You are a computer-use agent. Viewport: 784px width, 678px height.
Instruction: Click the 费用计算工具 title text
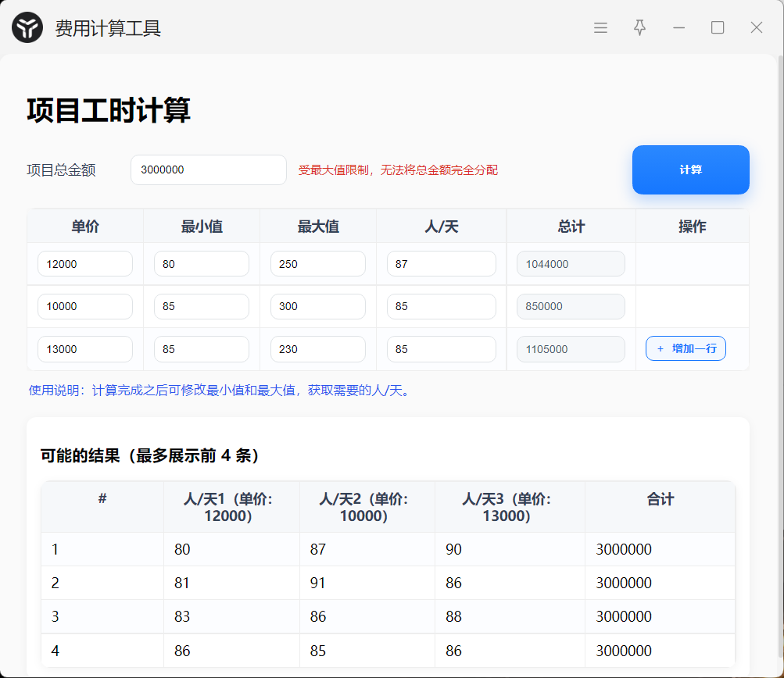[x=108, y=28]
